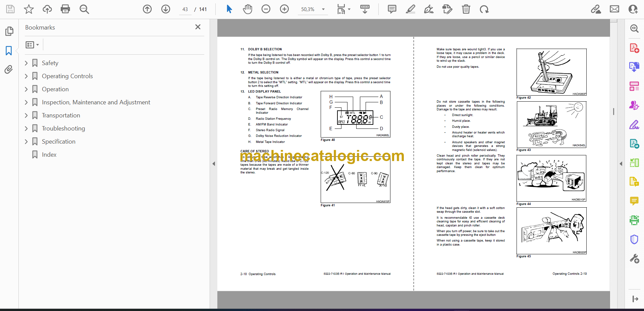644x311 pixels.
Task: Open the Operating Controls bookmark
Action: (x=67, y=76)
